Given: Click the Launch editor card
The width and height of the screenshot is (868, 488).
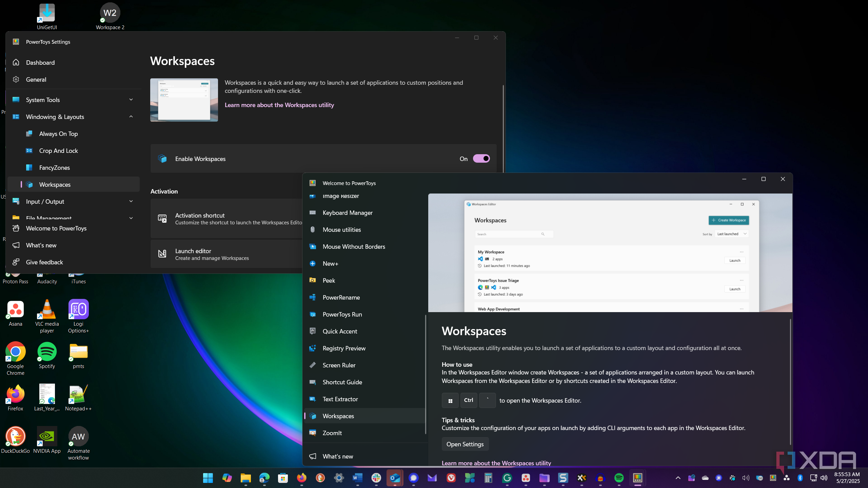Looking at the screenshot, I should point(226,254).
